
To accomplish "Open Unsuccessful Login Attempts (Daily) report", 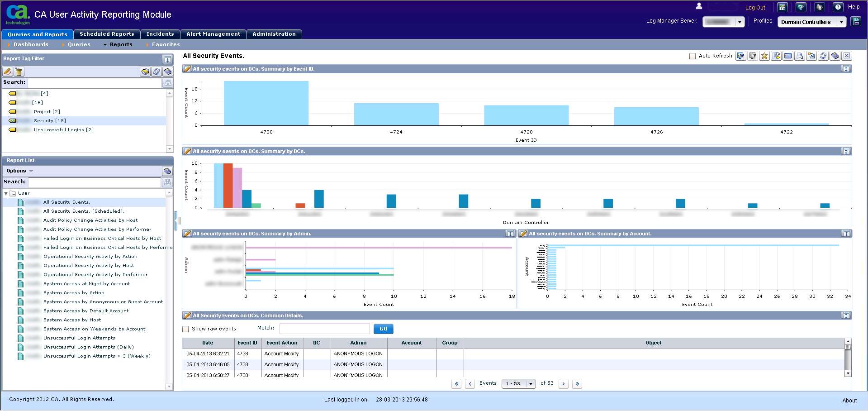I will click(89, 347).
